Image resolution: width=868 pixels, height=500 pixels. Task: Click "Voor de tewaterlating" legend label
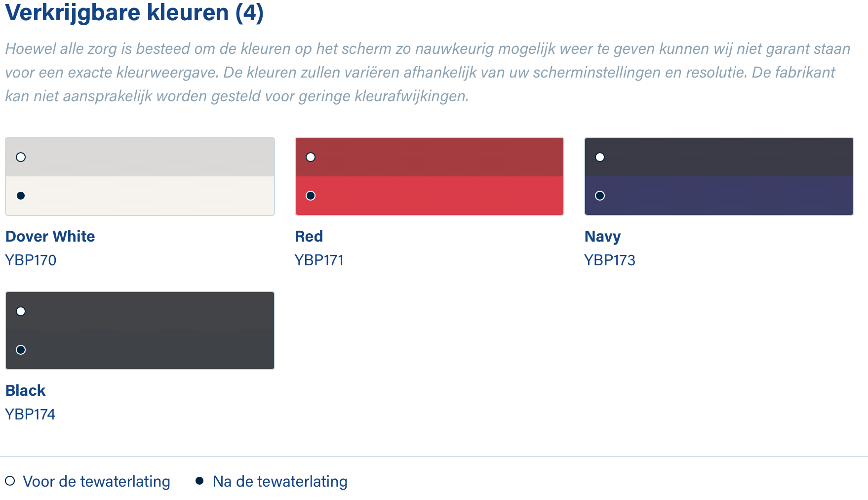[97, 481]
